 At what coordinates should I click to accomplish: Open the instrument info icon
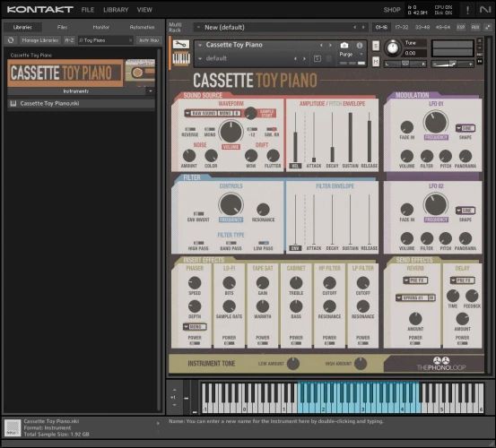(360, 45)
